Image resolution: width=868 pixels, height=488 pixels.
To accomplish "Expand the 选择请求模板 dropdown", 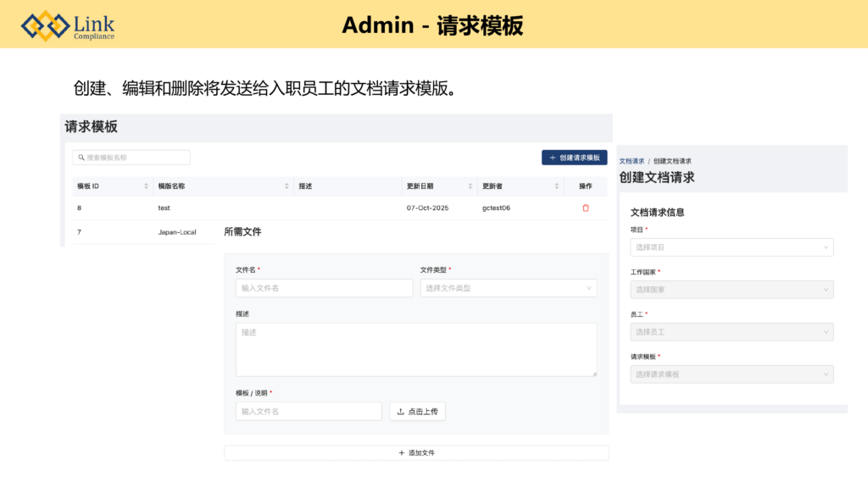I will pos(732,374).
